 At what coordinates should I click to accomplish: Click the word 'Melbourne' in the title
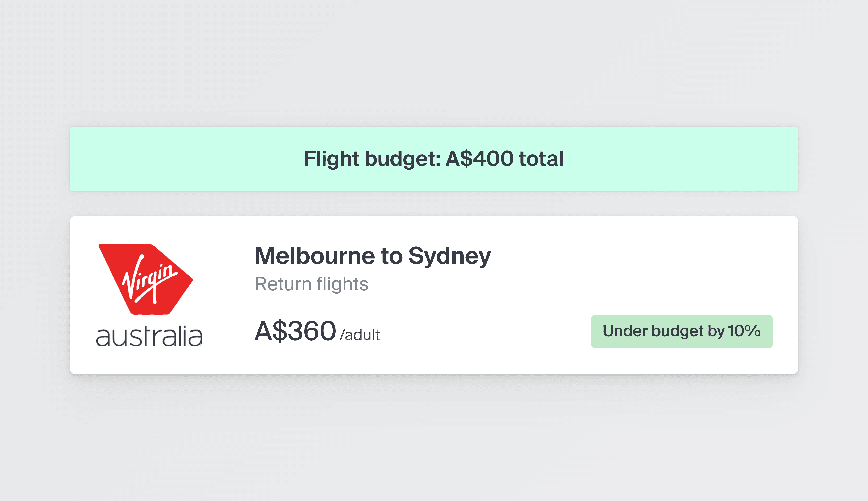pos(315,256)
